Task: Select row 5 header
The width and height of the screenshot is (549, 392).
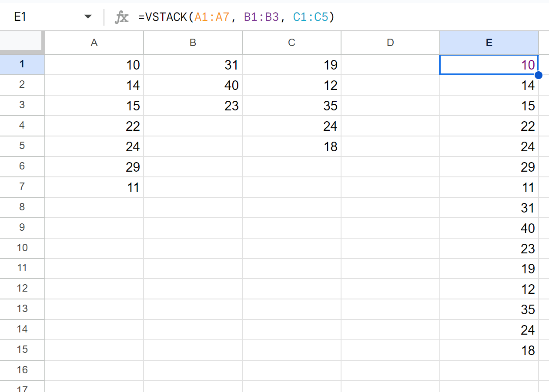Action: 22,146
